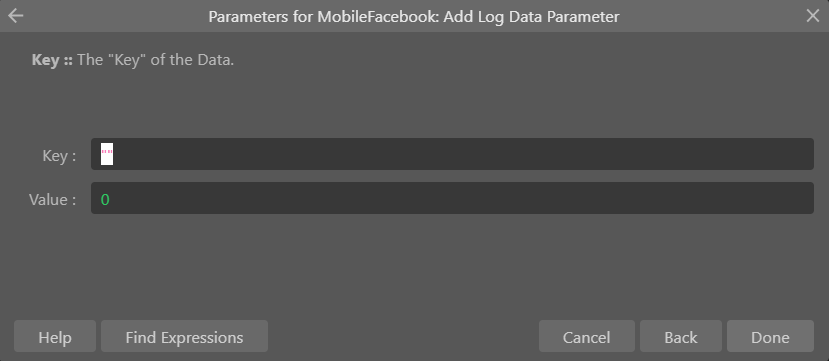
Task: Click the bold "Key ::" heading text
Action: coord(52,60)
